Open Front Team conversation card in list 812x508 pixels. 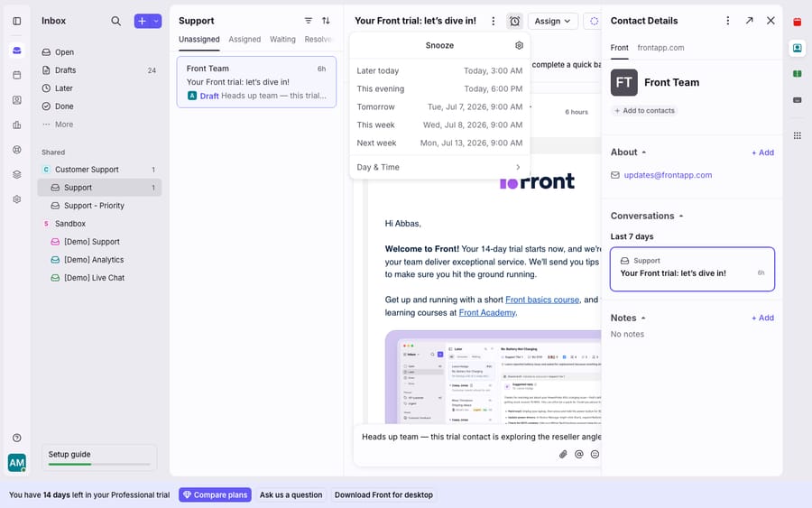coord(256,82)
